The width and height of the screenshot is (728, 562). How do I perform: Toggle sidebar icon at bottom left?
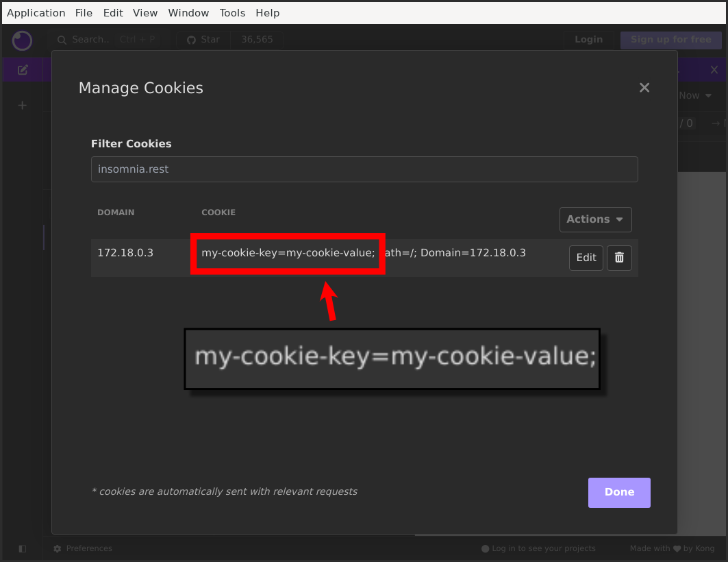(x=23, y=548)
